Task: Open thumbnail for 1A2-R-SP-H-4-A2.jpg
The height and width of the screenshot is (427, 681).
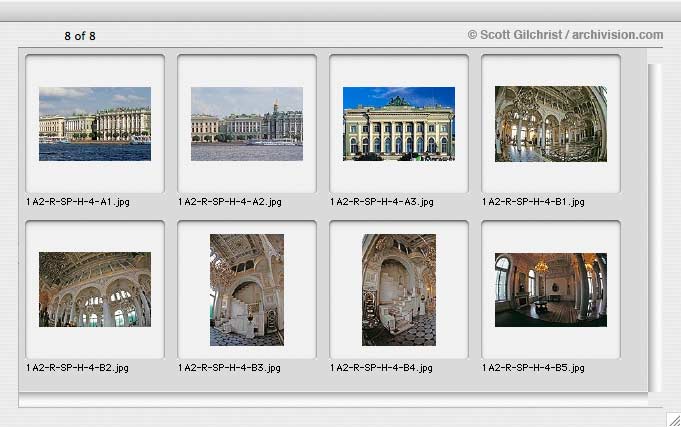Action: coord(247,124)
